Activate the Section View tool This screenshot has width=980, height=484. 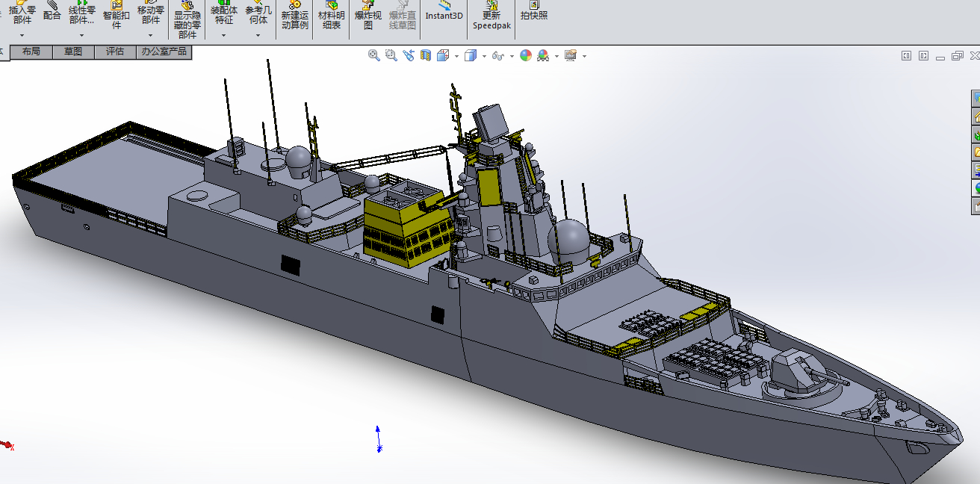pyautogui.click(x=426, y=56)
